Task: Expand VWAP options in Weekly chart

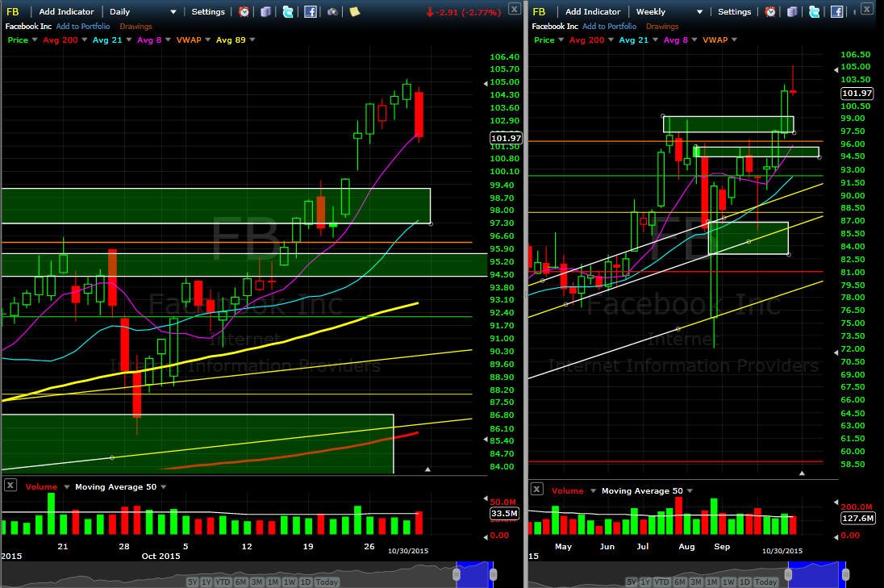Action: (x=734, y=40)
